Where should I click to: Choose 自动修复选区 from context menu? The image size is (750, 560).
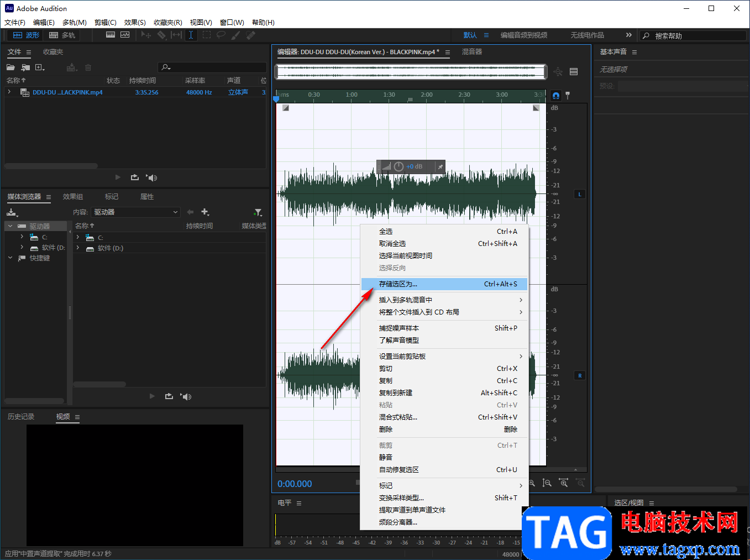coord(444,470)
